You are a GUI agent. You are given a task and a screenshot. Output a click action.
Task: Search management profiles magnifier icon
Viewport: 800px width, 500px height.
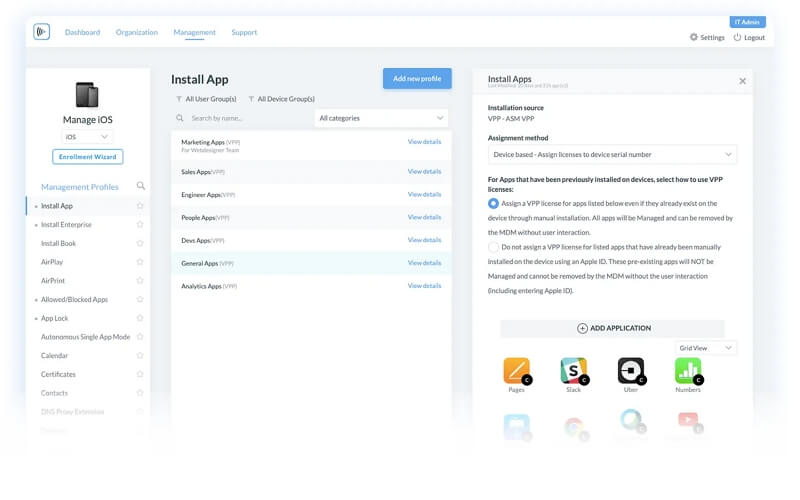tap(141, 186)
